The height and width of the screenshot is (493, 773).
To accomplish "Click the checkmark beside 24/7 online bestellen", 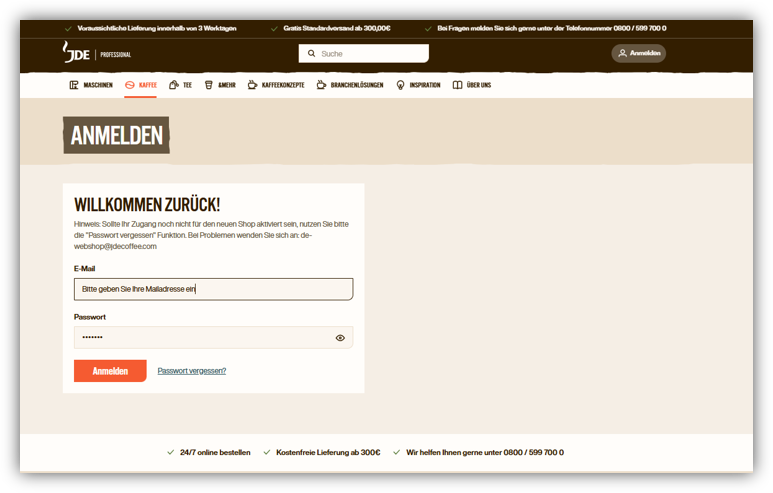I will tap(171, 452).
